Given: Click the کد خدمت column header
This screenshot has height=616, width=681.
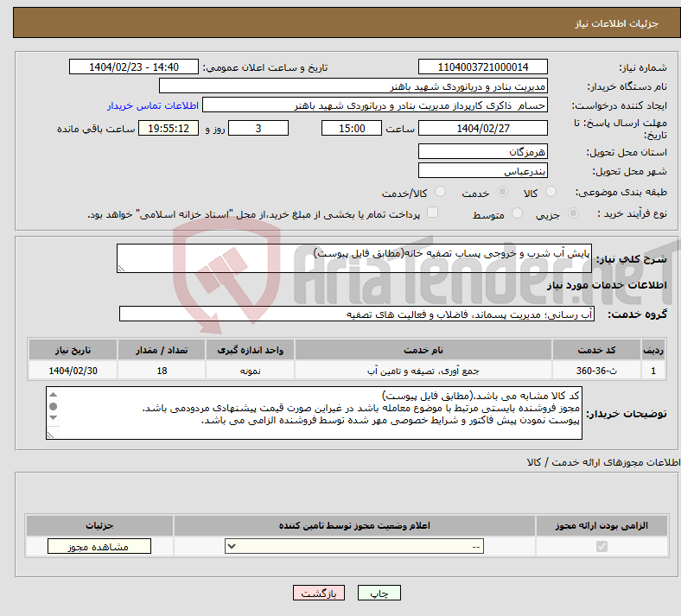Looking at the screenshot, I should pos(597,350).
